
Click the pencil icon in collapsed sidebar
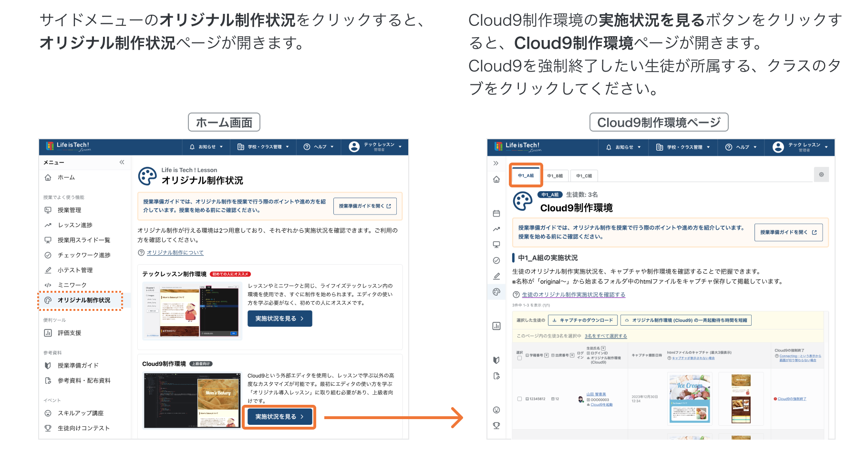(496, 276)
